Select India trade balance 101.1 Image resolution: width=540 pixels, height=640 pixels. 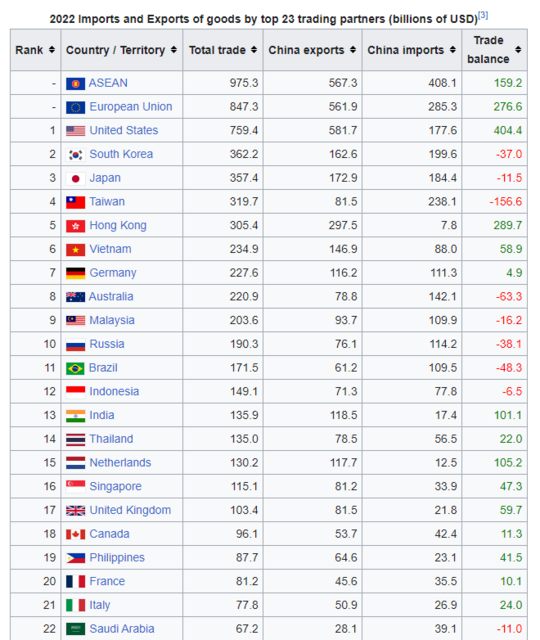[x=508, y=415]
